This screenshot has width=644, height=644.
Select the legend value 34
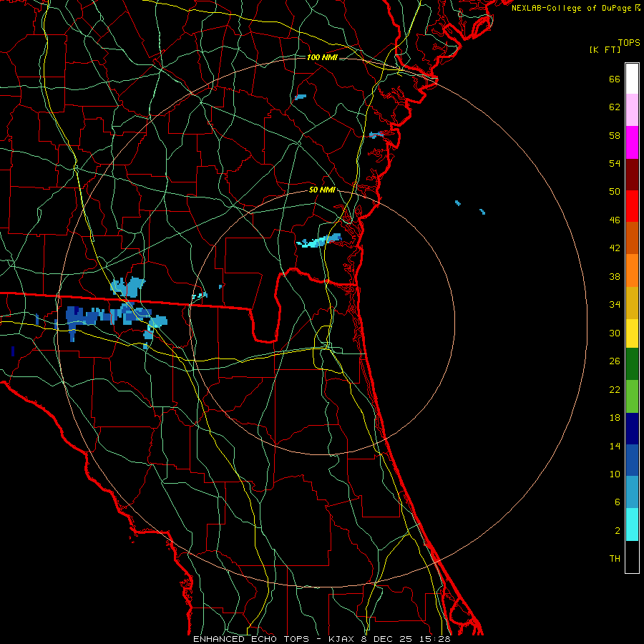615,305
